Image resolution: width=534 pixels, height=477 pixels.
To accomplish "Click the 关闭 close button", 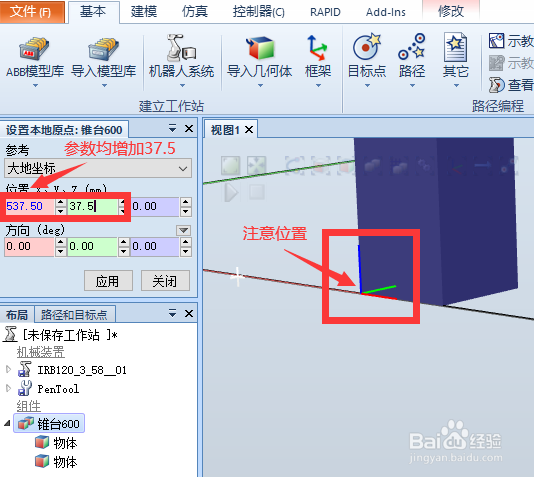I will [165, 281].
